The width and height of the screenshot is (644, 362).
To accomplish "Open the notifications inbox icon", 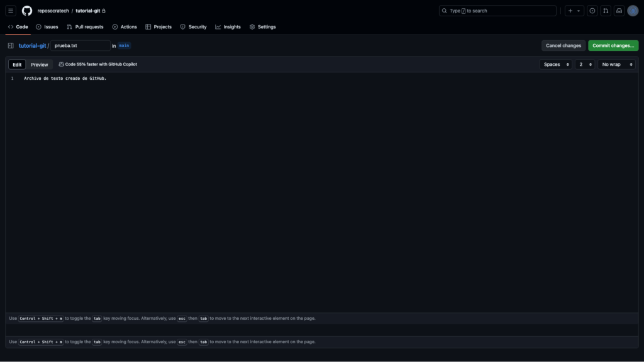I will pyautogui.click(x=619, y=11).
